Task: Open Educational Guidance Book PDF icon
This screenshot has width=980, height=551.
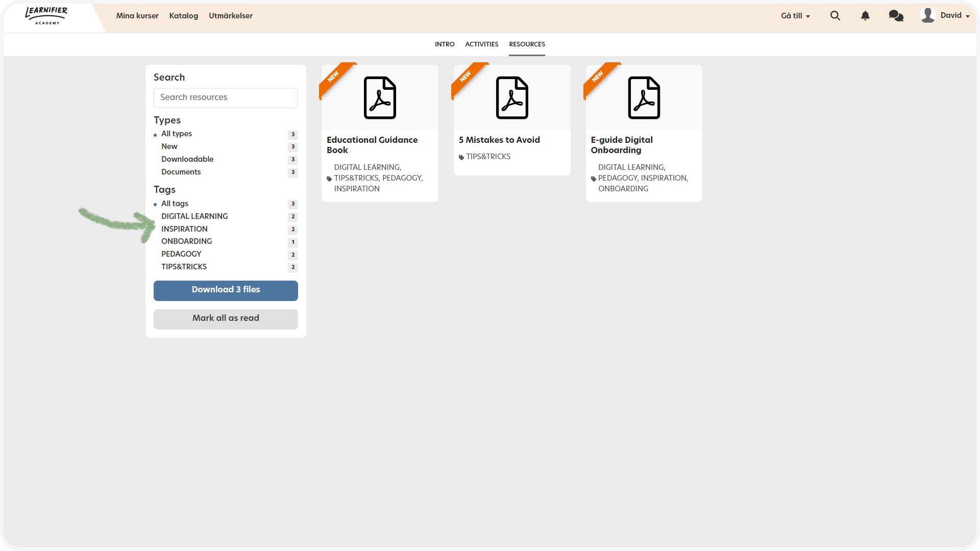Action: [380, 97]
